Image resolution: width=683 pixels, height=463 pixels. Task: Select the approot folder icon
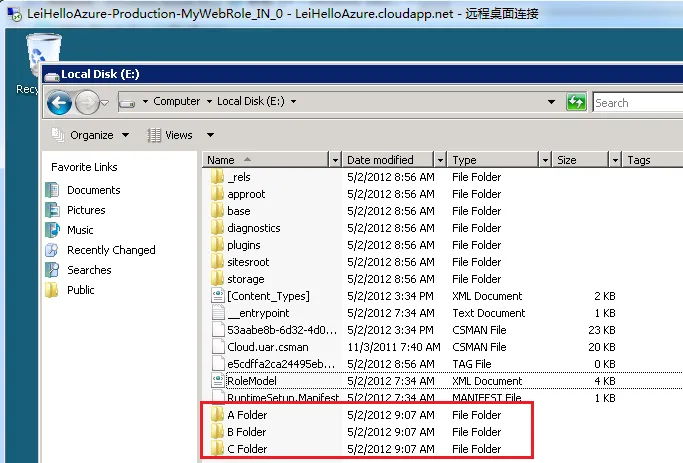pos(217,194)
